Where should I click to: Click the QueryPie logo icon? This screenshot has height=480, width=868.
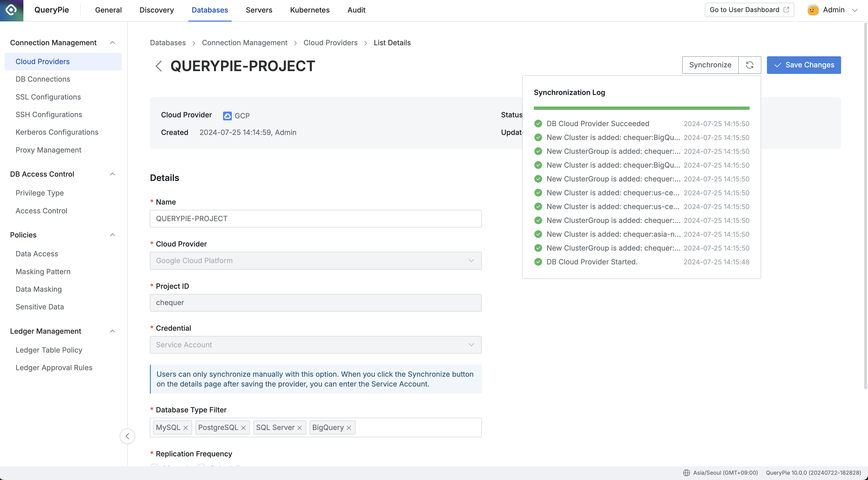[12, 11]
